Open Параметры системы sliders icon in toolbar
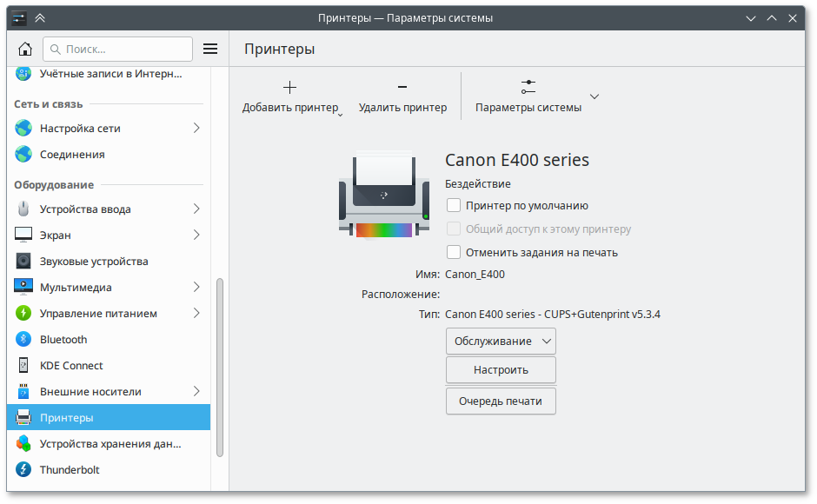Screen dimensions: 817x504 [528, 87]
